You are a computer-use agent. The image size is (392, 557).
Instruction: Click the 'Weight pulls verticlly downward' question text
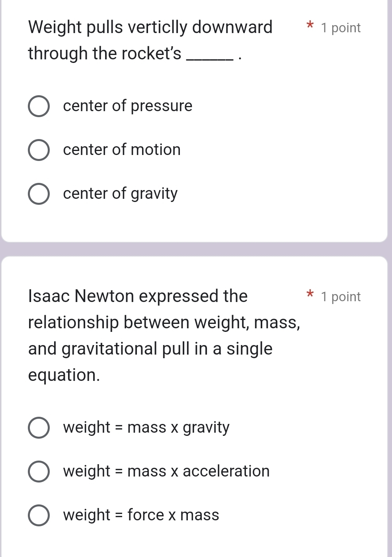(150, 27)
